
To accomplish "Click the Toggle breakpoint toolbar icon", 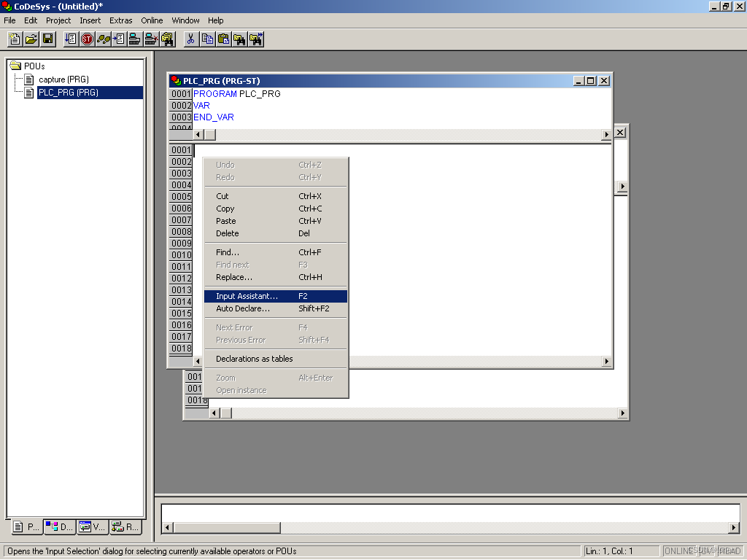I will (x=119, y=39).
